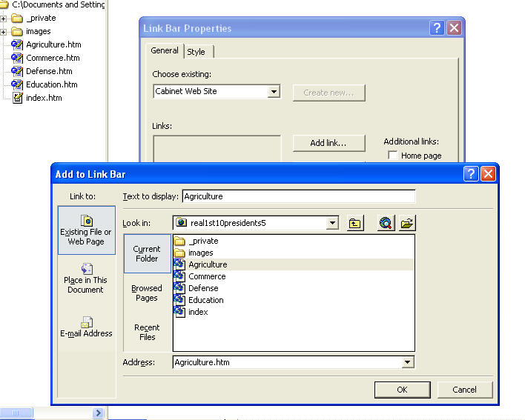Screen dimensions: 525x420
Task: Select the Commerce page in file list
Action: tap(207, 276)
